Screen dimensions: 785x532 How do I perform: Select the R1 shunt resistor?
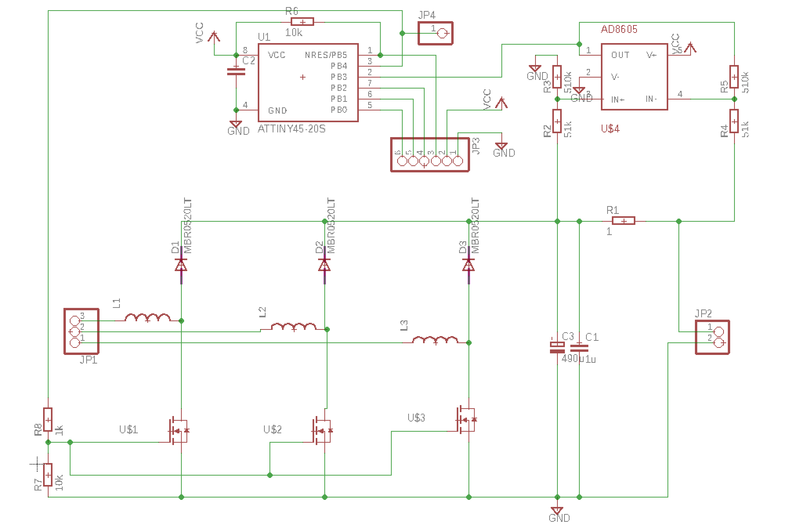tap(623, 221)
